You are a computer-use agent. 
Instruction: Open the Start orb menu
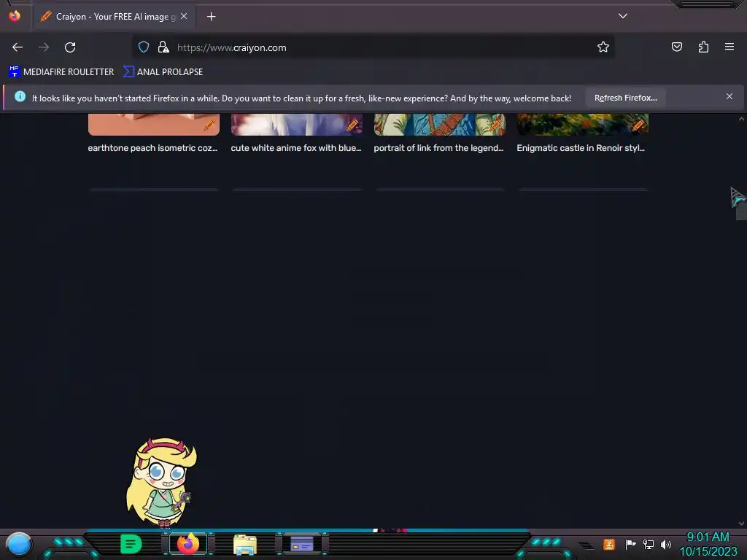coord(19,544)
